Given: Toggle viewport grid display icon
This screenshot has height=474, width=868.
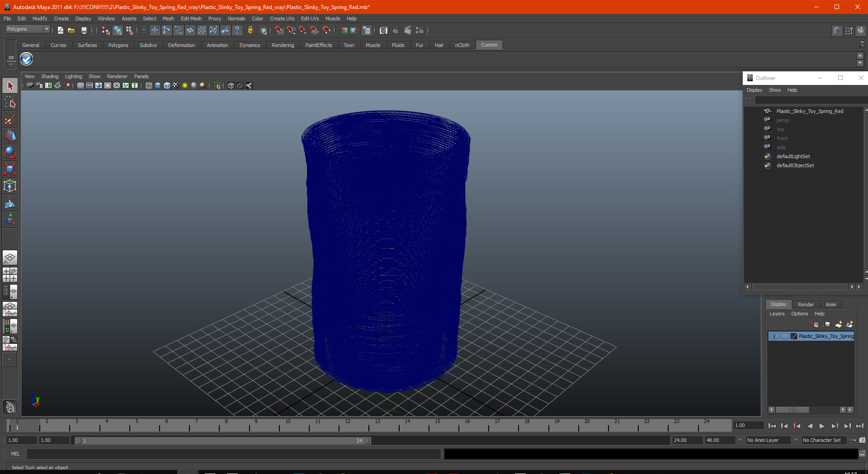Looking at the screenshot, I should click(80, 85).
